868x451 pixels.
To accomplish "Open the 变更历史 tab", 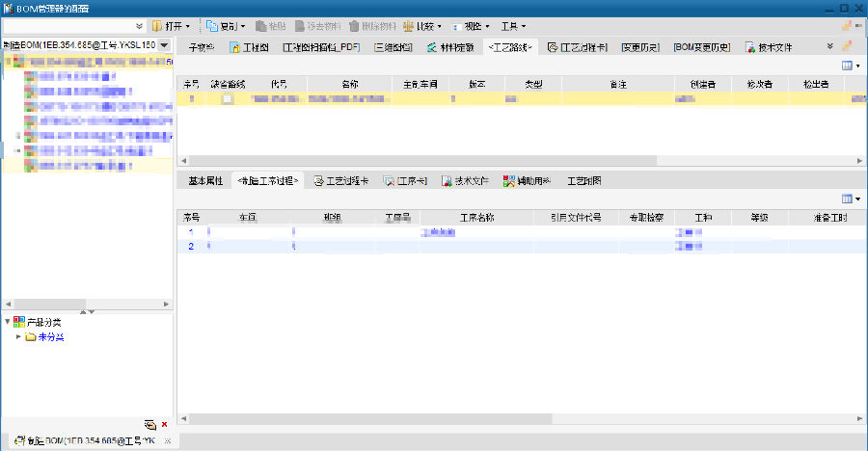I will [x=640, y=47].
